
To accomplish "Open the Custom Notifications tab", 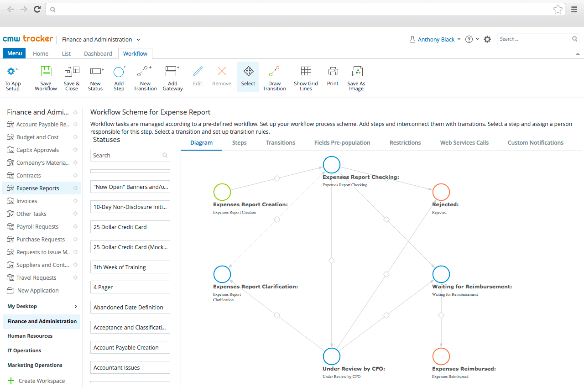I will point(536,142).
